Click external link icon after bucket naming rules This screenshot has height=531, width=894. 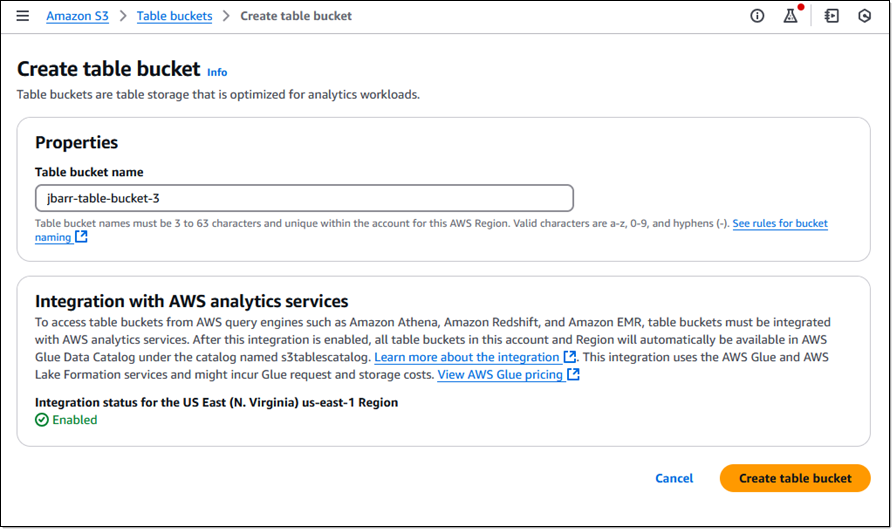tap(81, 238)
